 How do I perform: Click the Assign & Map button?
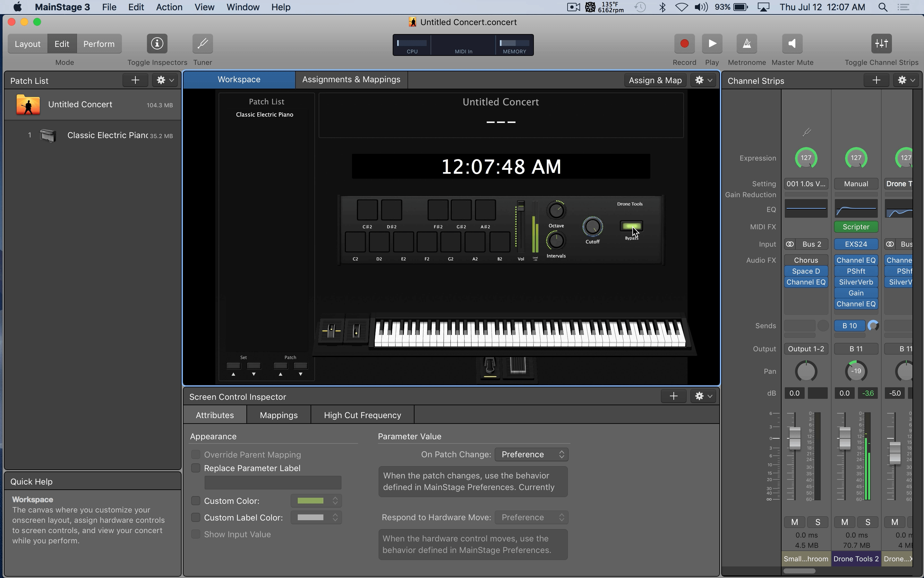pos(655,80)
